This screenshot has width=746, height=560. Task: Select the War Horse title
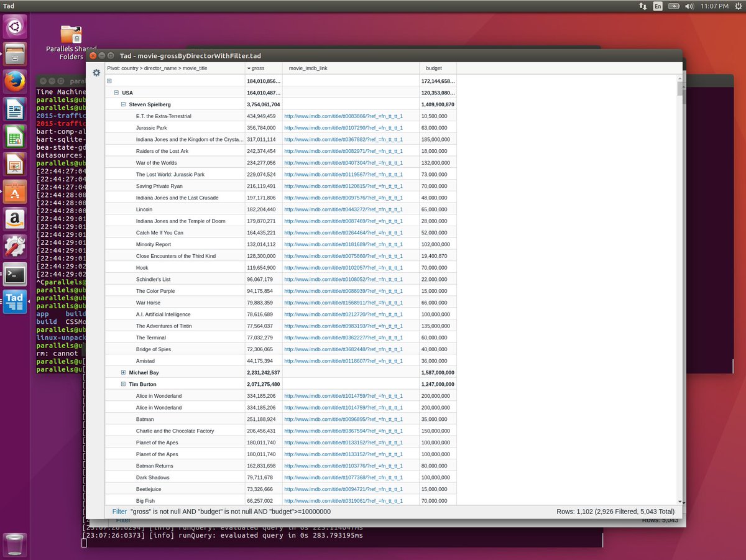coord(149,303)
